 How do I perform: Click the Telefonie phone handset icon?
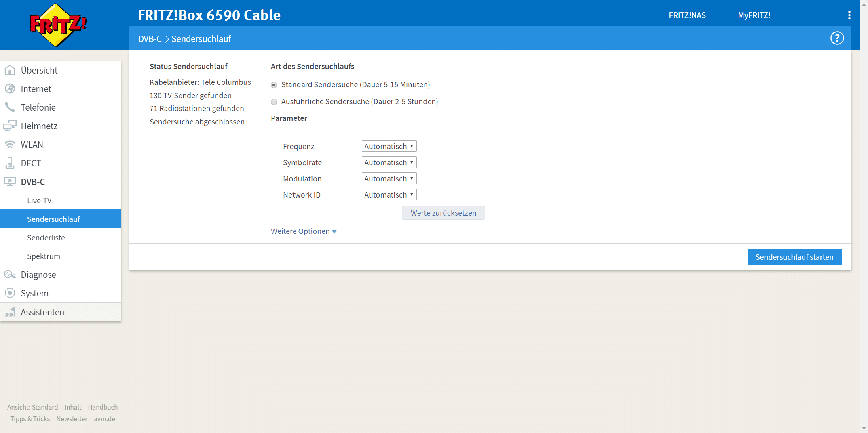coord(10,107)
